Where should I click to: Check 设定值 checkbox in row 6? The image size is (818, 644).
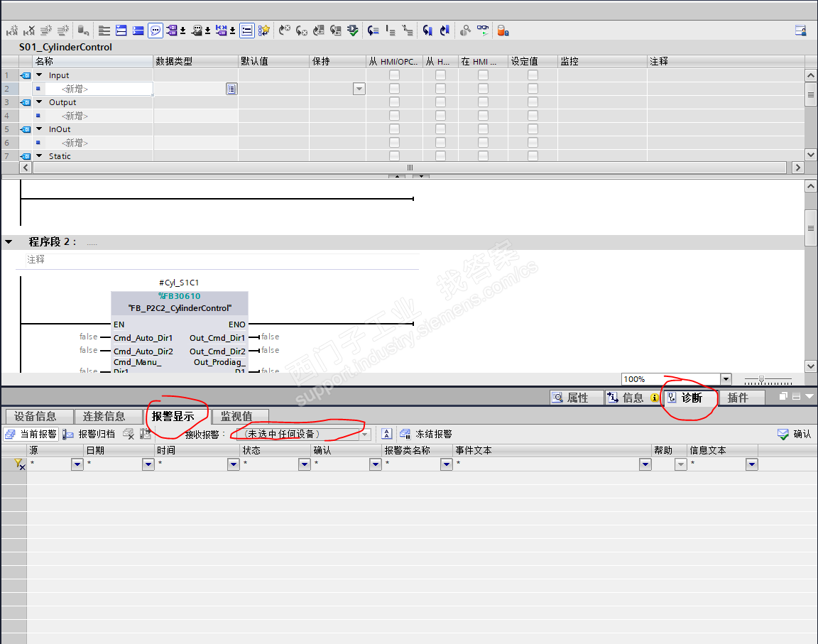click(x=533, y=142)
